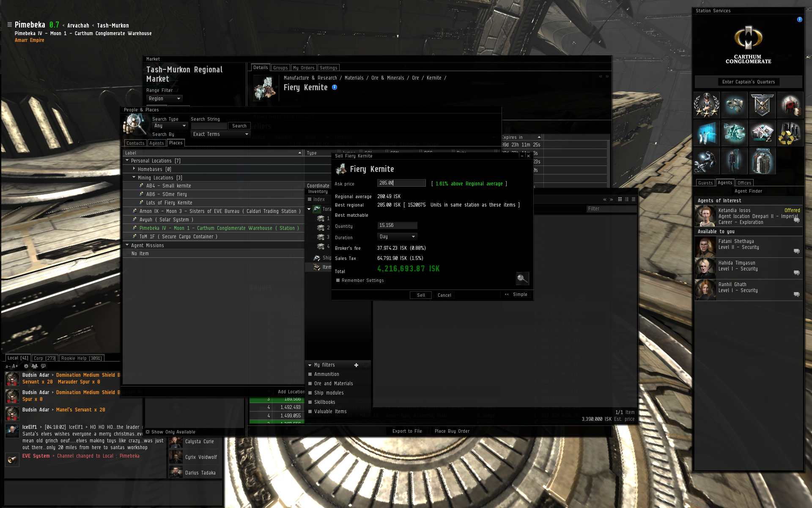Open the location menu icon beside Pimebeka
Screen dimensions: 812x508
[x=9, y=25]
